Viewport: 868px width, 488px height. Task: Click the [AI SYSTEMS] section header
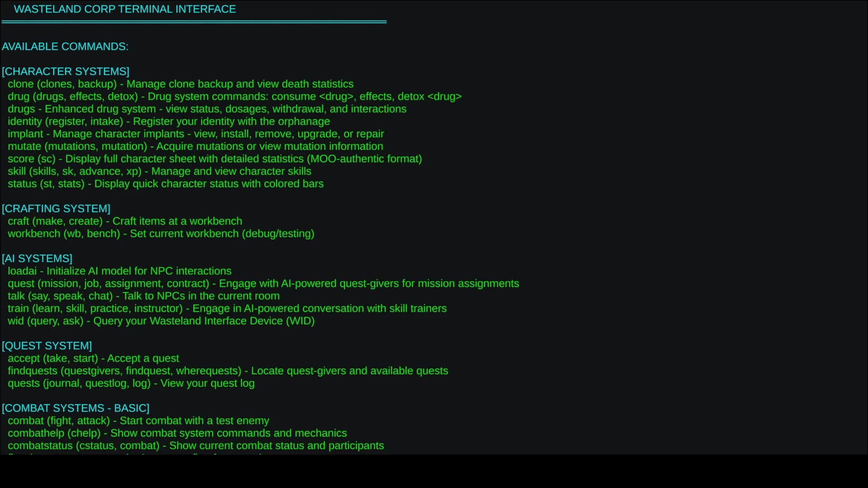tap(37, 258)
